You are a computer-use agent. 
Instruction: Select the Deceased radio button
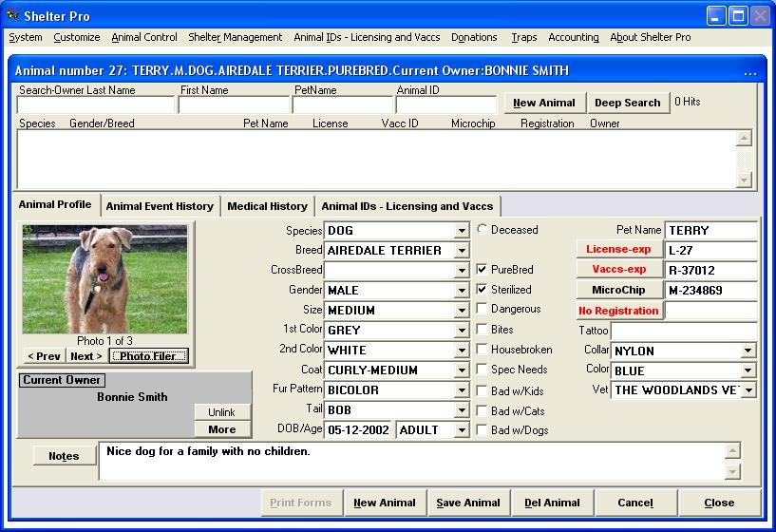[x=482, y=229]
